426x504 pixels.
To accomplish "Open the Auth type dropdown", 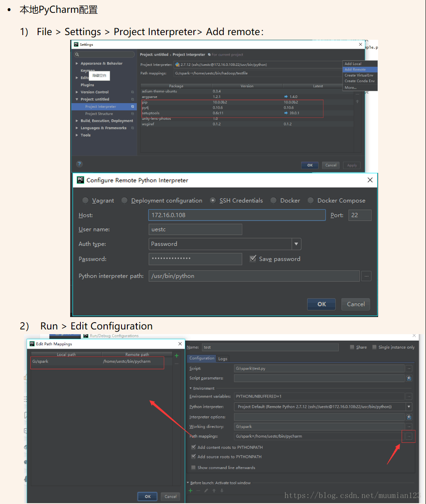I will coord(296,244).
